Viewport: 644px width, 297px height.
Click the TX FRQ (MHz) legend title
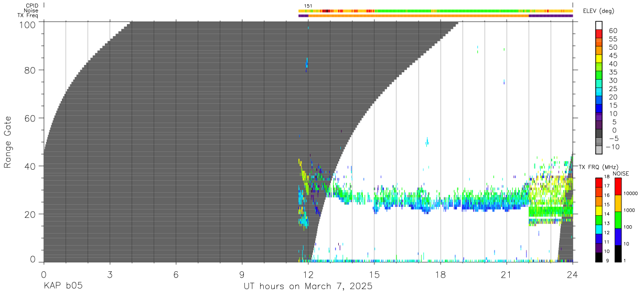point(598,167)
